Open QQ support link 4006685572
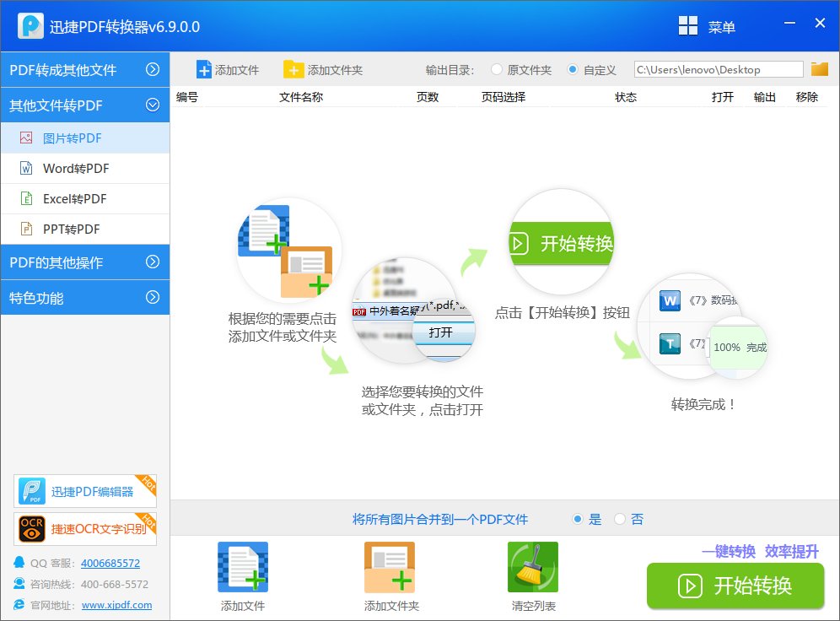The image size is (840, 621). coord(110,563)
